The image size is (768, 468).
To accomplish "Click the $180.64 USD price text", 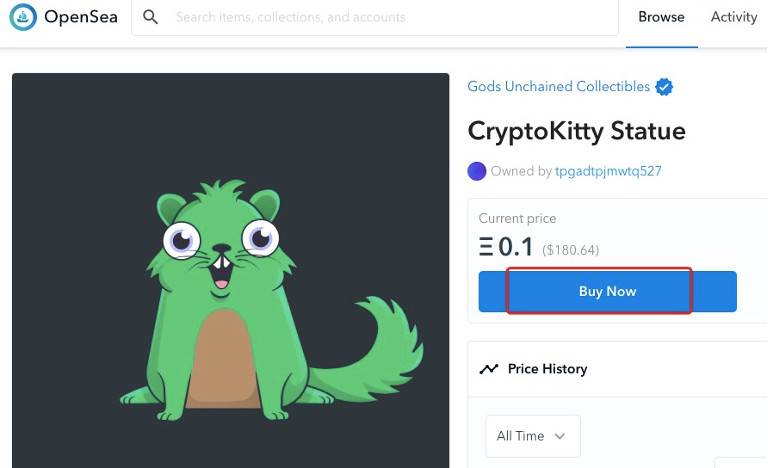I will [x=571, y=250].
